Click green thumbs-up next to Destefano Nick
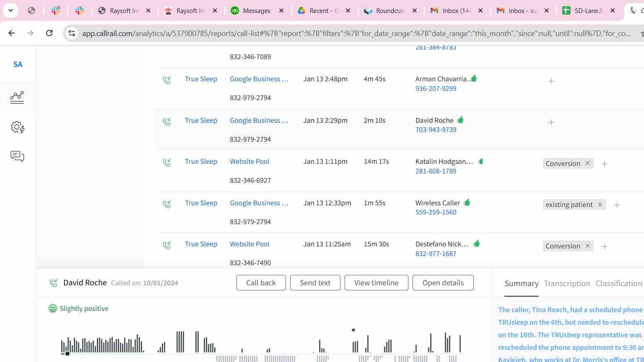 click(x=476, y=243)
